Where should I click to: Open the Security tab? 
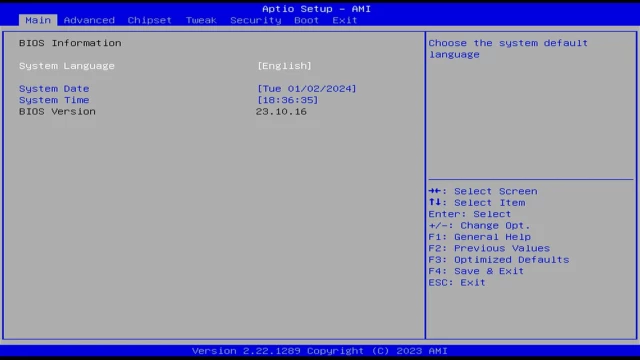(256, 20)
